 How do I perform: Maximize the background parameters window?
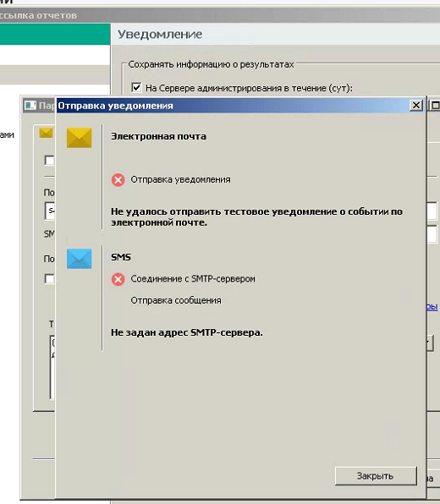[x=435, y=106]
